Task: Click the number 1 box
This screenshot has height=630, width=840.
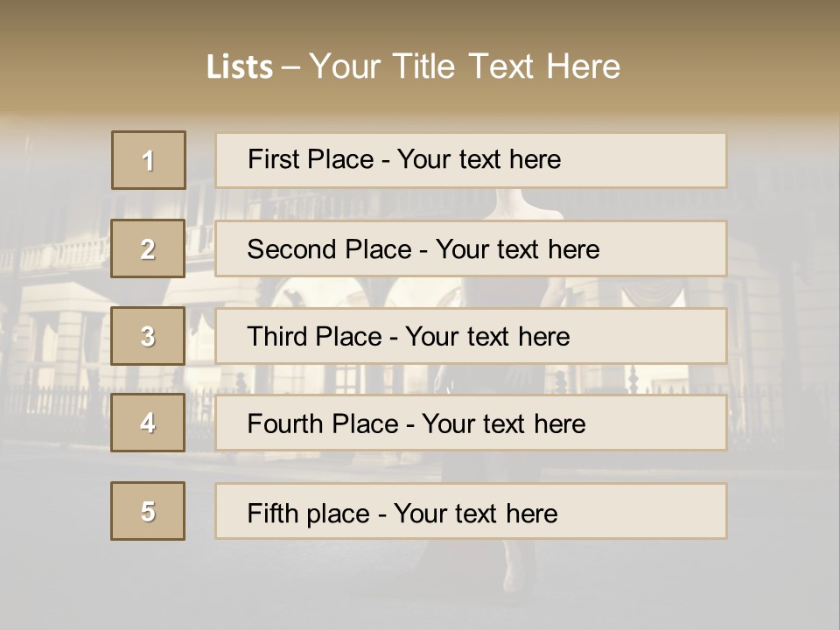Action: 149,160
